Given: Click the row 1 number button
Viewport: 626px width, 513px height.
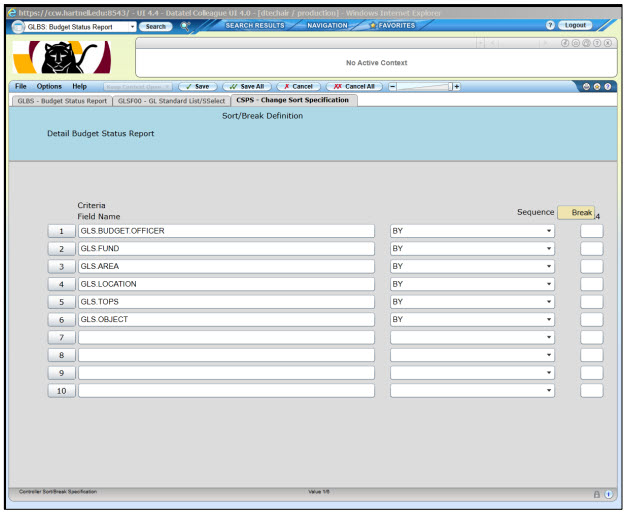Looking at the screenshot, I should [61, 231].
